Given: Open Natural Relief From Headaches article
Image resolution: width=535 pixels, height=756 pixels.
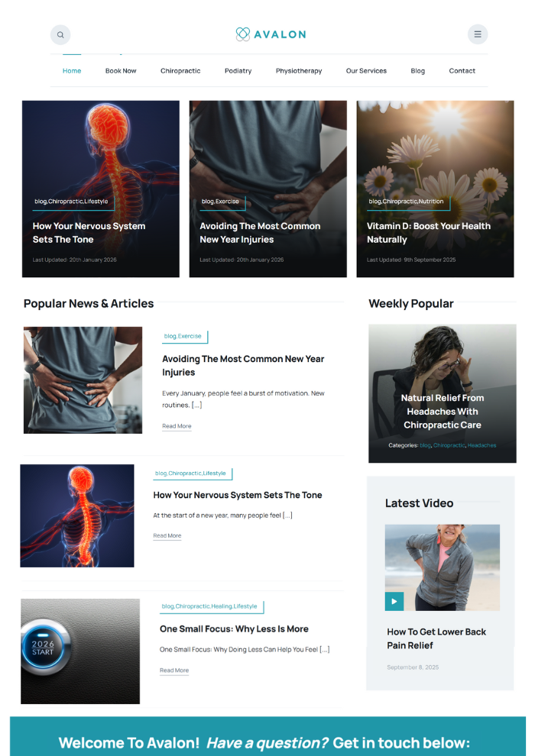Looking at the screenshot, I should coord(443,412).
